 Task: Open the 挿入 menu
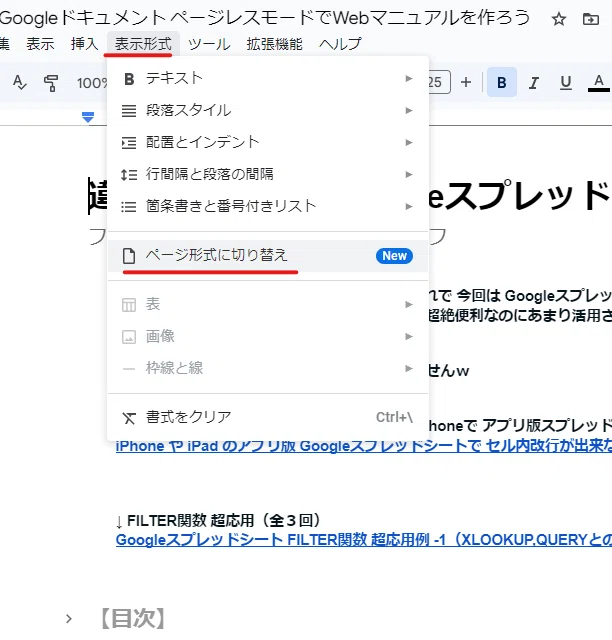(85, 44)
